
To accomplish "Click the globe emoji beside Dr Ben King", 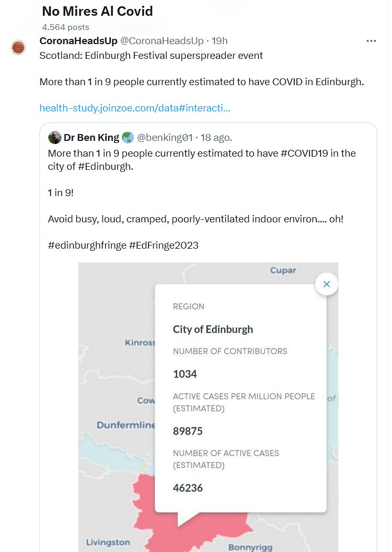I will [x=128, y=138].
